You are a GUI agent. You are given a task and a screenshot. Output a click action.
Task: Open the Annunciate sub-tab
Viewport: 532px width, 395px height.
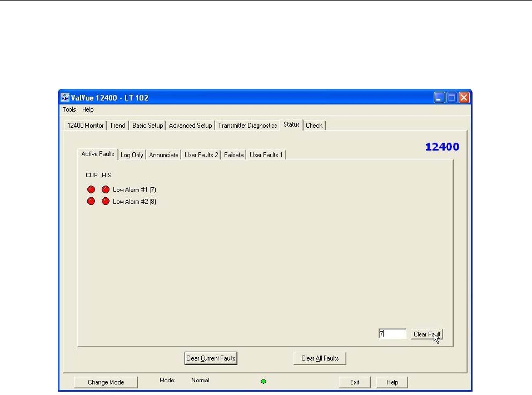163,155
